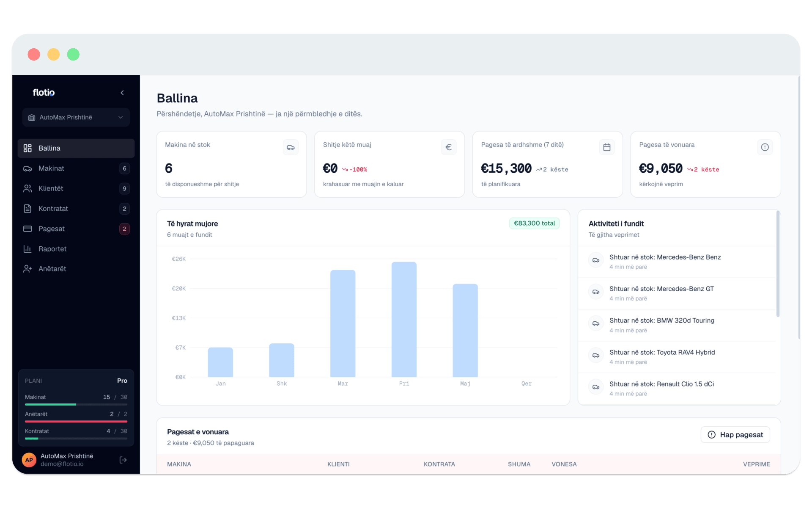Click car icon beside Renault Clio activity
The image size is (812, 508).
pos(596,387)
